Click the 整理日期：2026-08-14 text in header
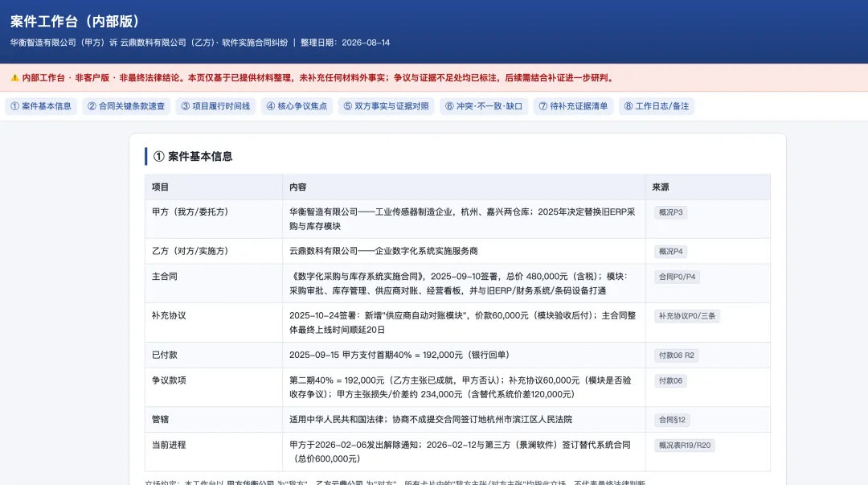 345,43
